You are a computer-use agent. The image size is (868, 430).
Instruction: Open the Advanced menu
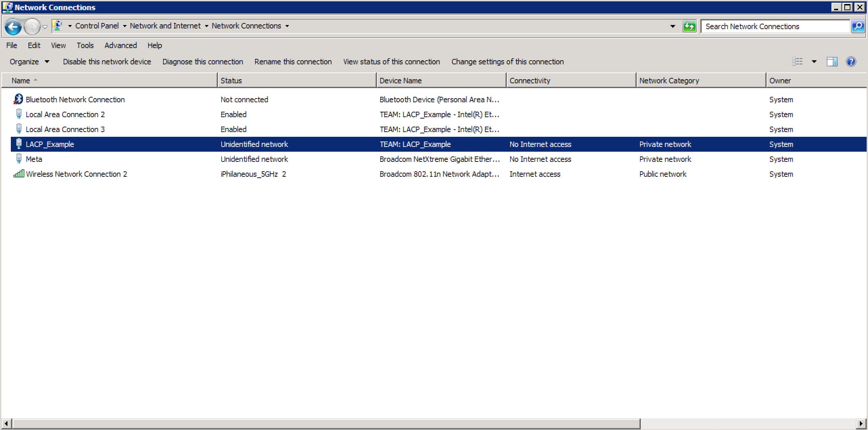120,45
